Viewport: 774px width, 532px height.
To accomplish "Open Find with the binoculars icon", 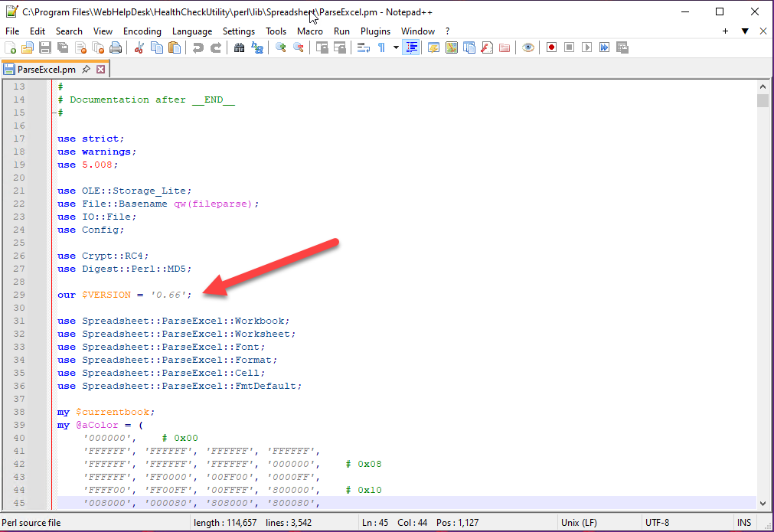I will point(239,47).
